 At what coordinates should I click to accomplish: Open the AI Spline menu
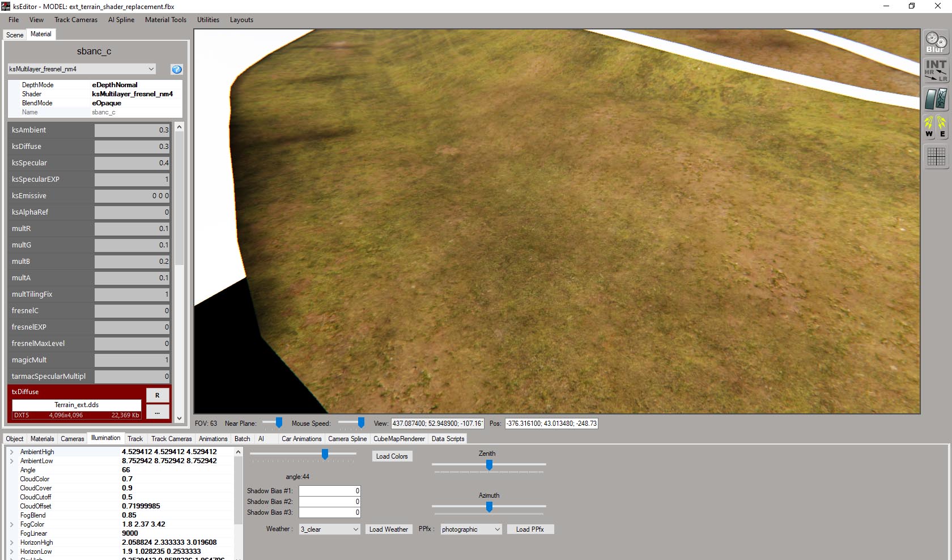121,20
